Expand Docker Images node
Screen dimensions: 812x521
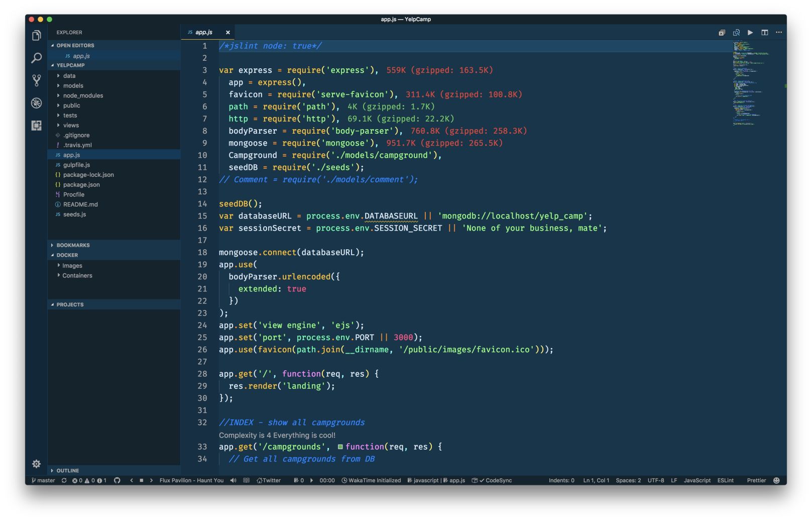[114, 266]
